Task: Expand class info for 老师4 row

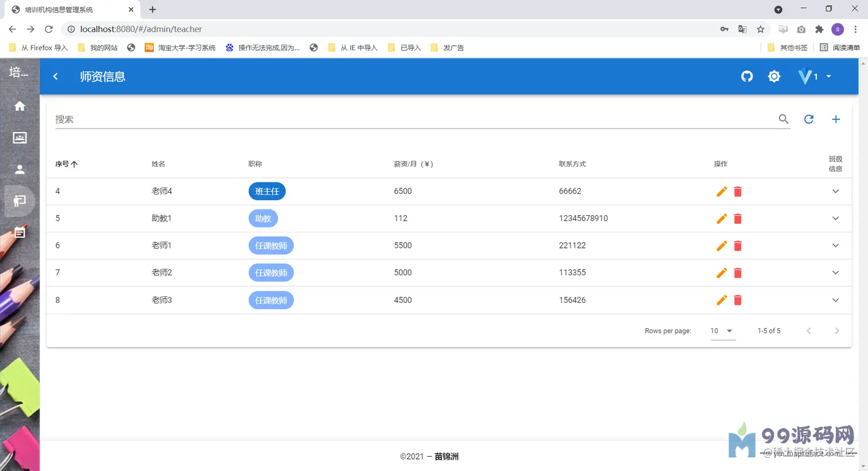Action: [x=836, y=191]
